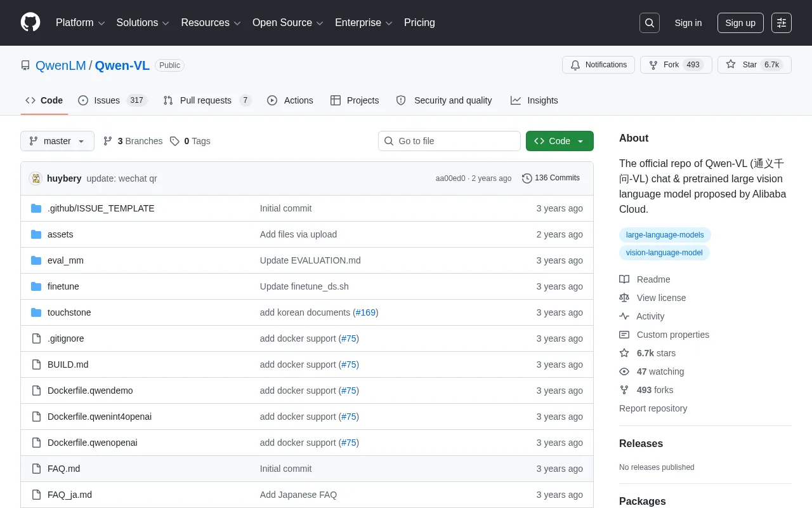Image resolution: width=812 pixels, height=508 pixels.
Task: Click huybery's avatar thumbnail
Action: [36, 178]
